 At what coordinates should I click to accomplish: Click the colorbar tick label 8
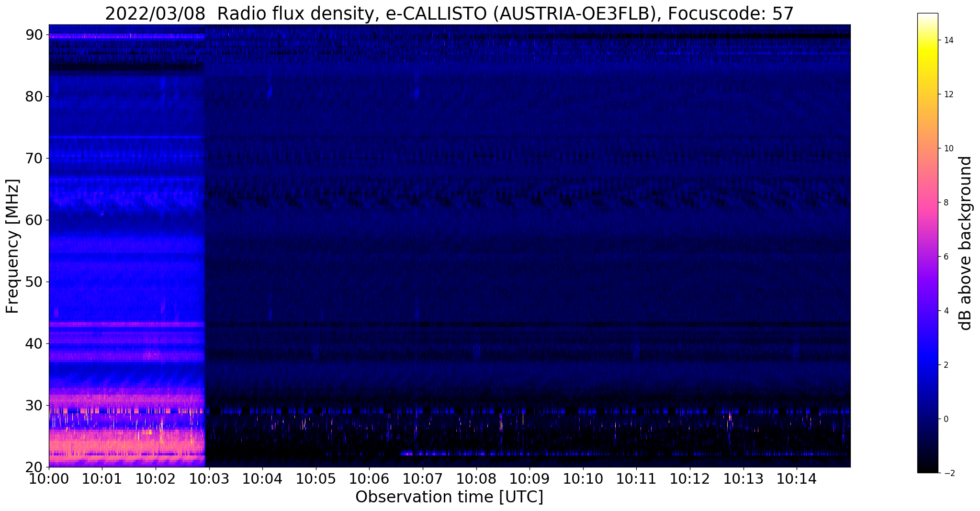point(946,203)
